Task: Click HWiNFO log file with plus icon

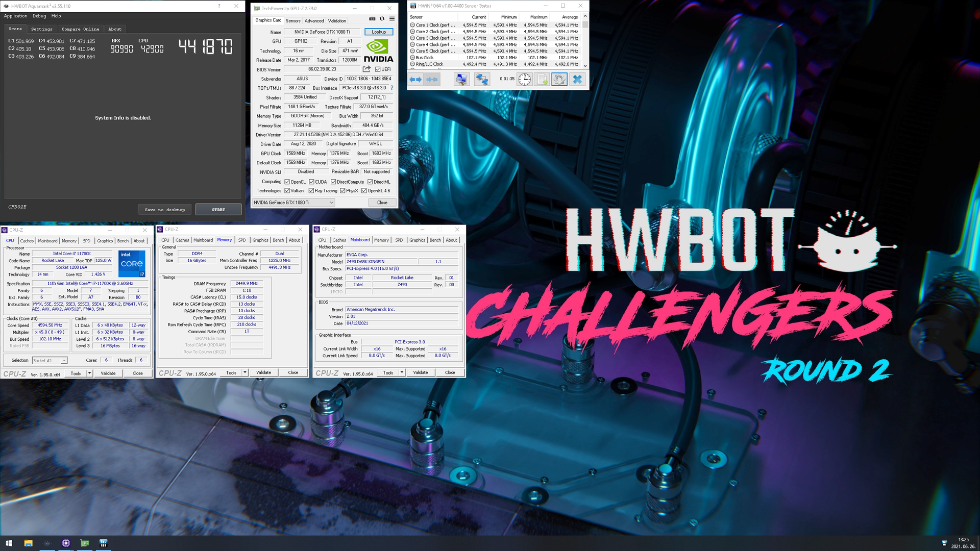Action: click(x=542, y=80)
